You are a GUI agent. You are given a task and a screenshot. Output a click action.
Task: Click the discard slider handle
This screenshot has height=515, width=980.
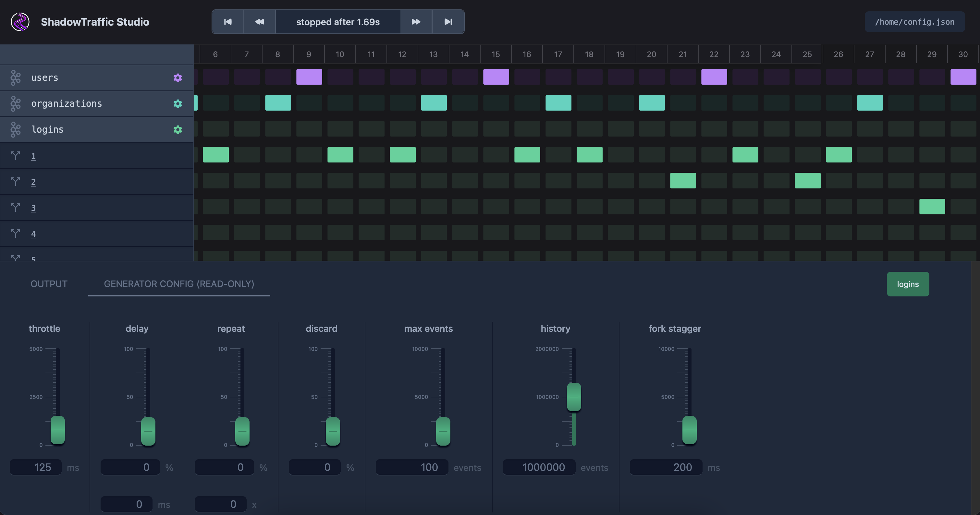(x=333, y=431)
